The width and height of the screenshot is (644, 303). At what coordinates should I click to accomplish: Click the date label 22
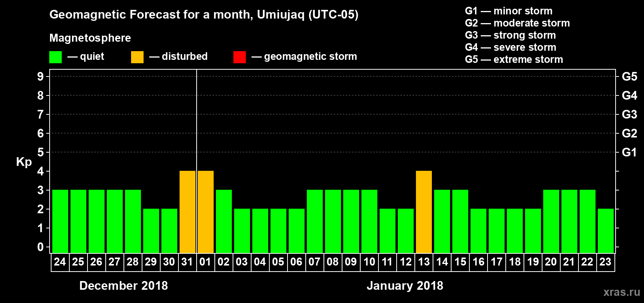[587, 262]
